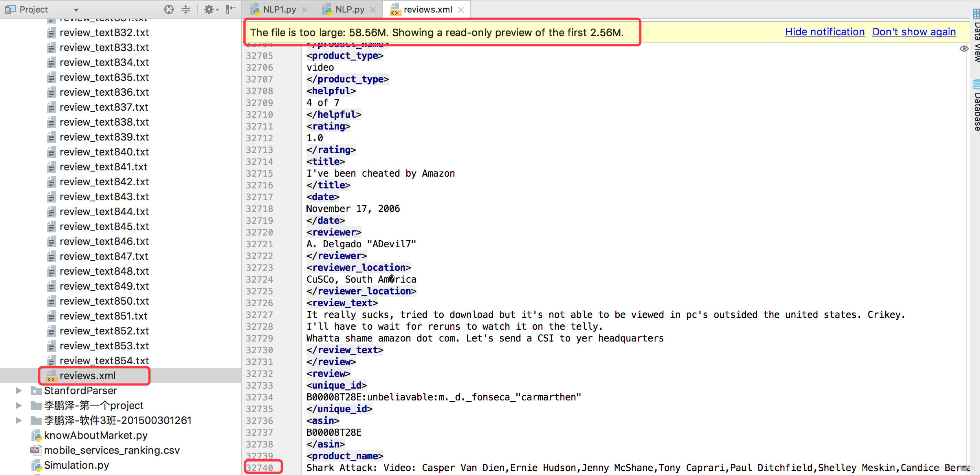Viewport: 980px width, 475px height.
Task: Click the NLP1.py tab Python icon
Action: tap(255, 10)
